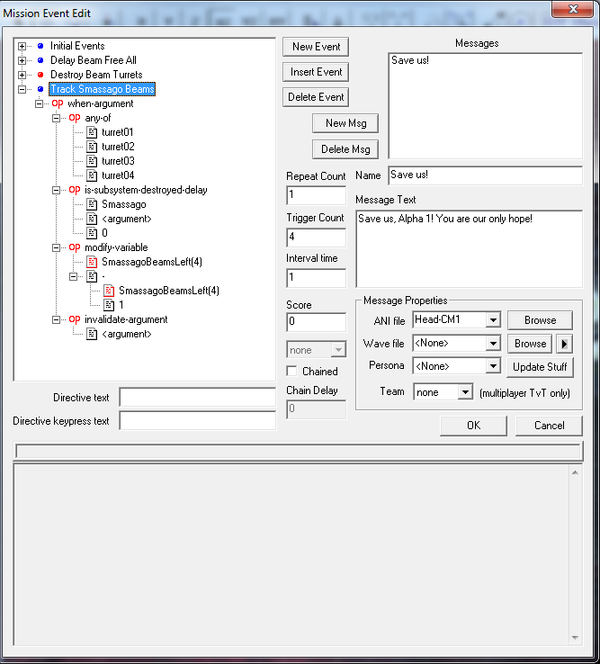Image resolution: width=600 pixels, height=664 pixels.
Task: Open the Persona dropdown list
Action: click(x=492, y=366)
